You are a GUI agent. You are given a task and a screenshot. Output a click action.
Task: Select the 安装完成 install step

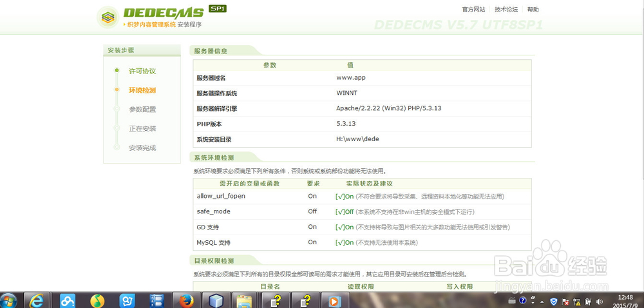pos(142,148)
